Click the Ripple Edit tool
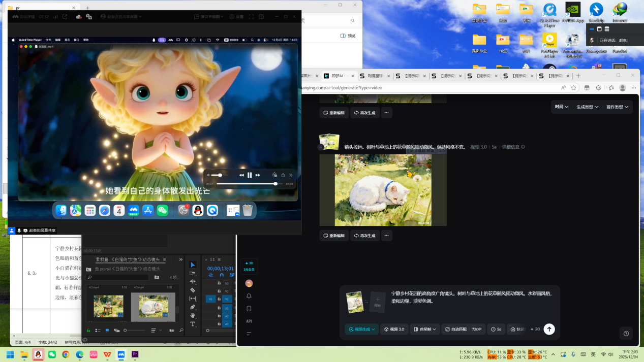 193,281
